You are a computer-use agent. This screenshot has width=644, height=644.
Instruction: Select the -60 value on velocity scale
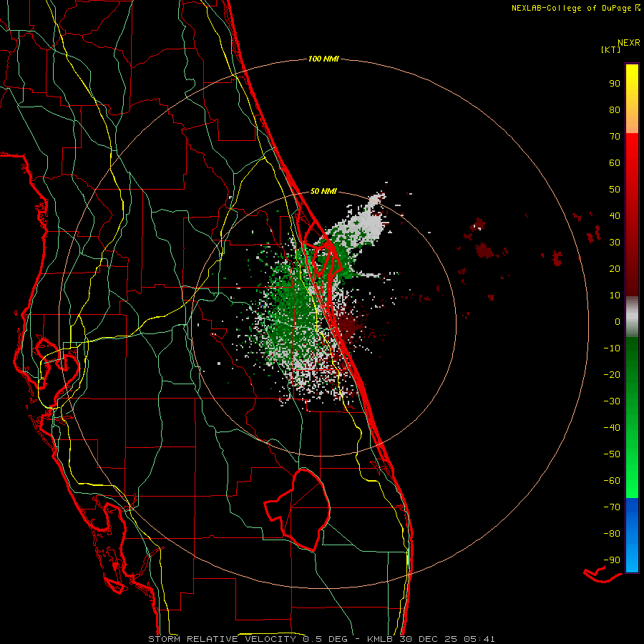(612, 481)
